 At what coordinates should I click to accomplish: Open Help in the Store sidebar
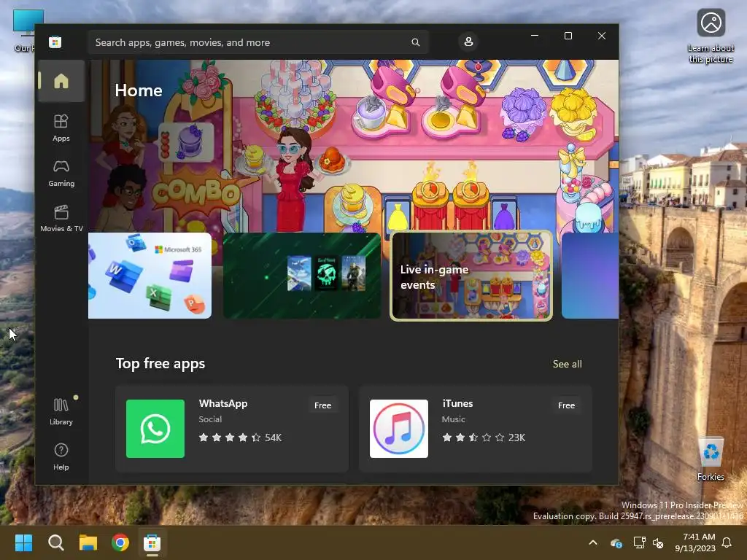point(61,456)
